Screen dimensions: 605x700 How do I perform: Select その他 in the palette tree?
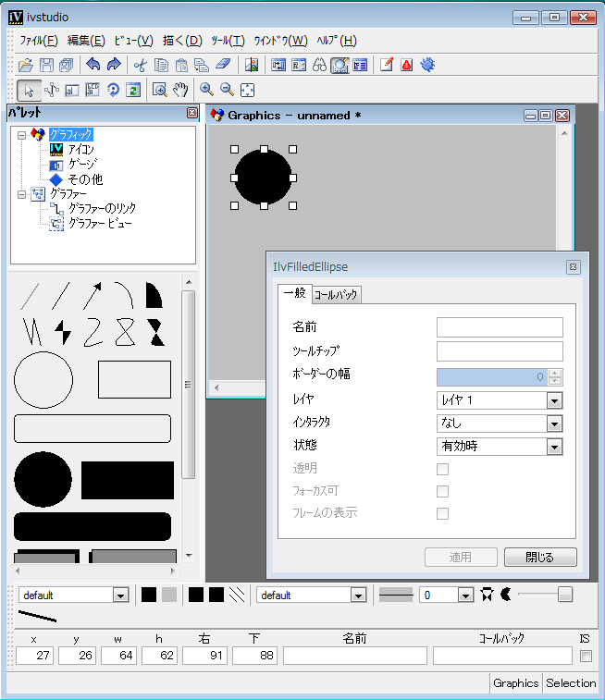(84, 178)
